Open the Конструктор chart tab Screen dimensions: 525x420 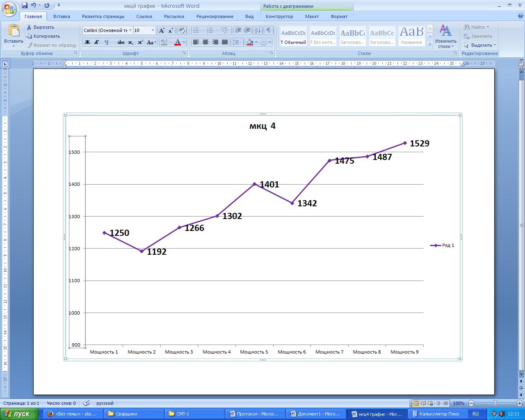point(279,16)
